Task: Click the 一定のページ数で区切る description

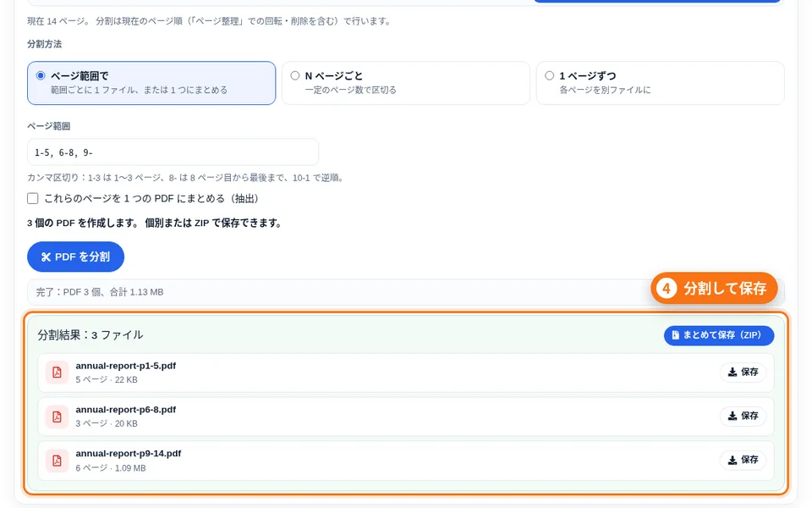Action: 350,90
